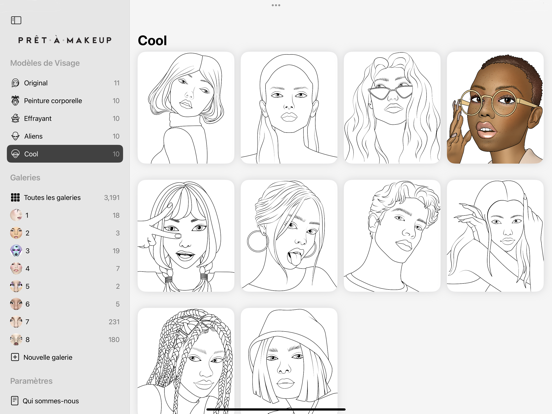Click the Effrayant skull-style icon
Screen dimensions: 552x414
coord(15,118)
